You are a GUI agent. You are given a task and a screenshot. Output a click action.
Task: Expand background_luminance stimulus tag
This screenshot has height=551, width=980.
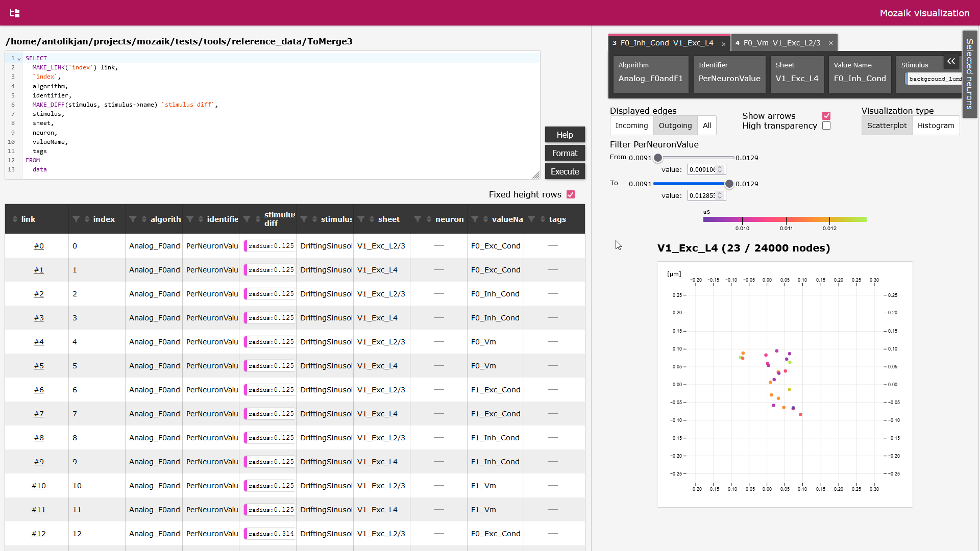[934, 79]
